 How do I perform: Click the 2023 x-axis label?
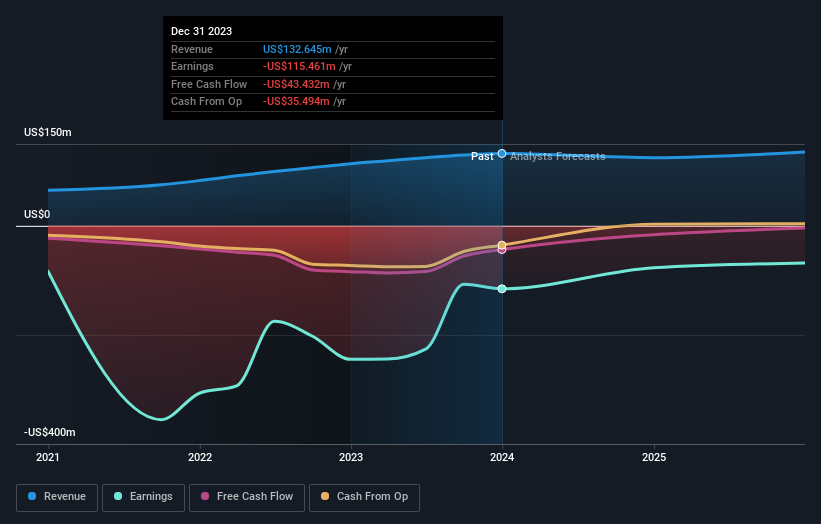351,458
